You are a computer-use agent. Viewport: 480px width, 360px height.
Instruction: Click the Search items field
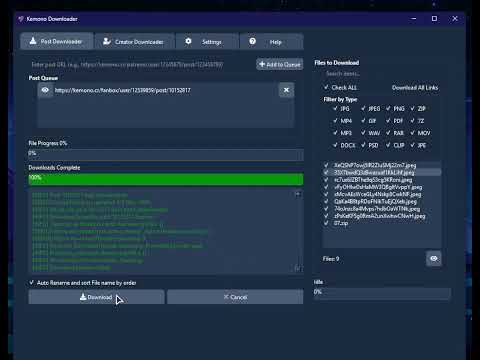382,74
